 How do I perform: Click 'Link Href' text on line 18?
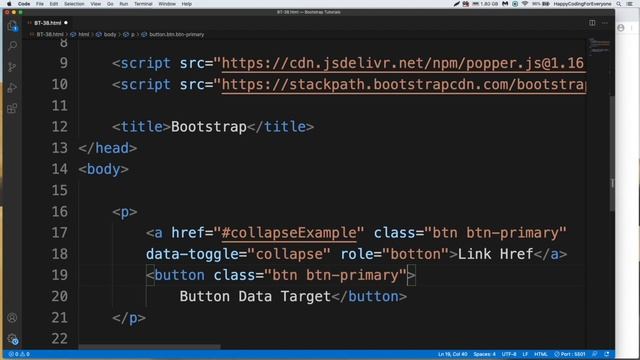coord(496,254)
